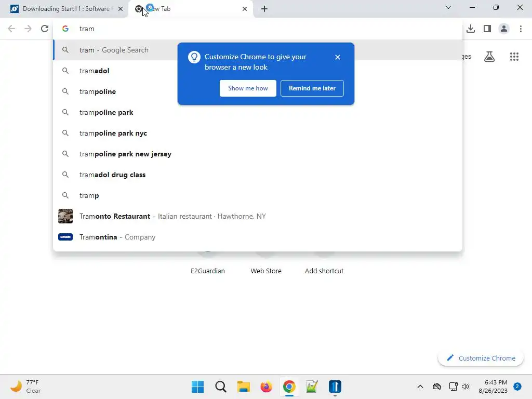
Task: Open the clock and date panel
Action: [493, 387]
